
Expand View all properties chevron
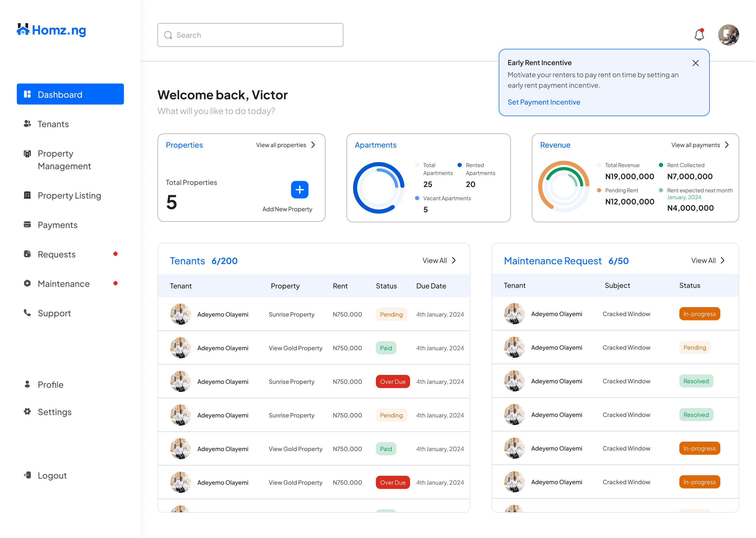click(313, 145)
